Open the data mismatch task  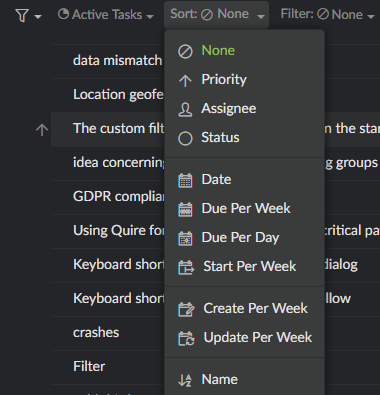click(x=117, y=61)
